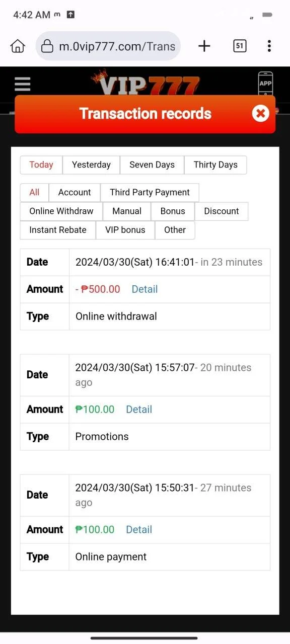Select the Seven Days filter
The width and height of the screenshot is (290, 644).
tap(152, 165)
